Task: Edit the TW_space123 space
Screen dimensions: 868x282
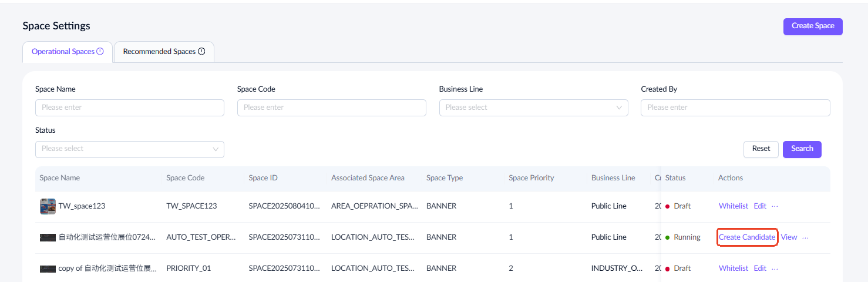Action: (760, 206)
